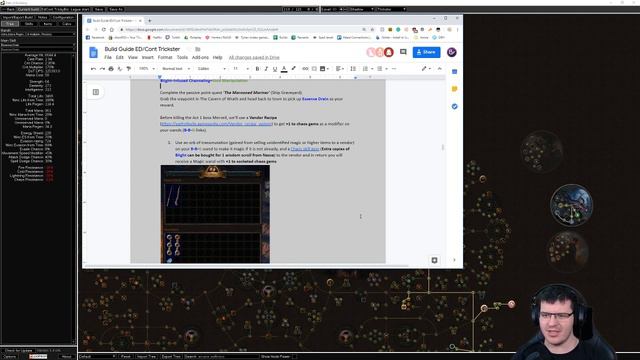This screenshot has height=360, width=640.
Task: Open the File menu in Docs
Action: (x=108, y=58)
